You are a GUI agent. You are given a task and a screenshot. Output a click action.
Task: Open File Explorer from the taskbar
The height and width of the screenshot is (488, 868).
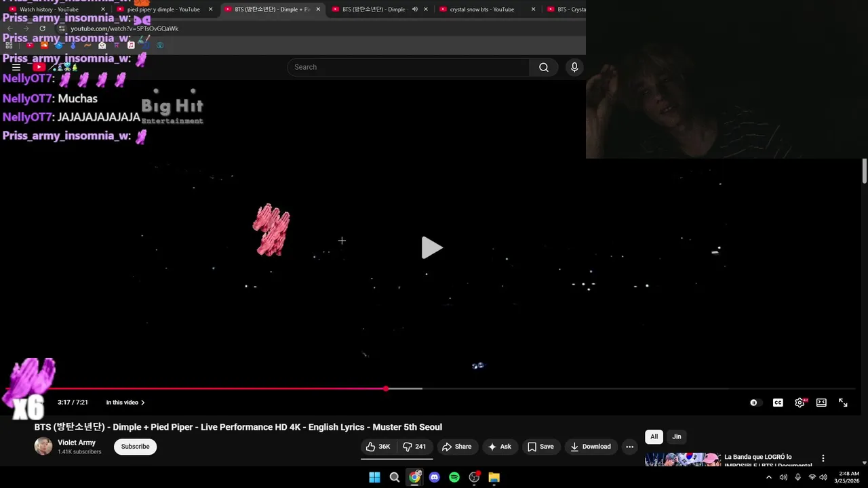pyautogui.click(x=494, y=477)
